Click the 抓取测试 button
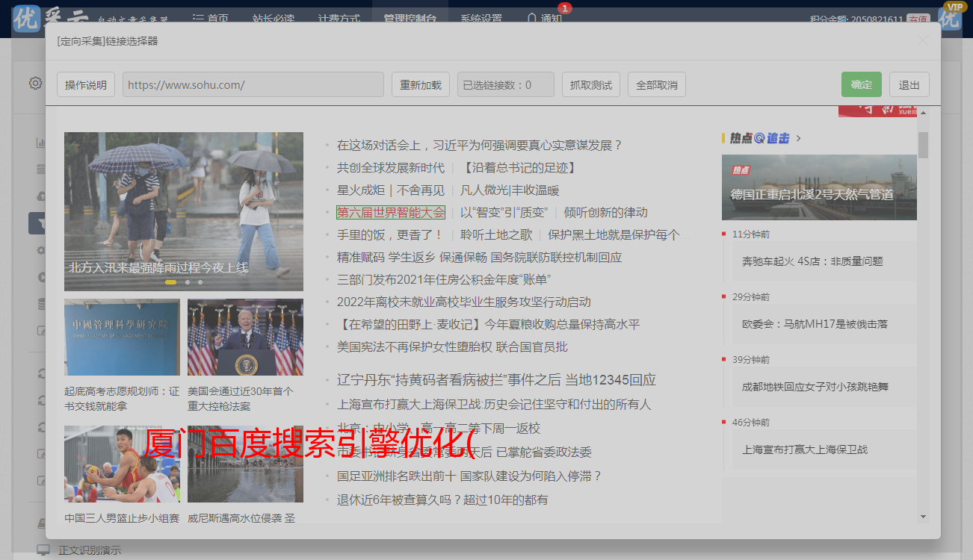This screenshot has width=973, height=560. (591, 84)
